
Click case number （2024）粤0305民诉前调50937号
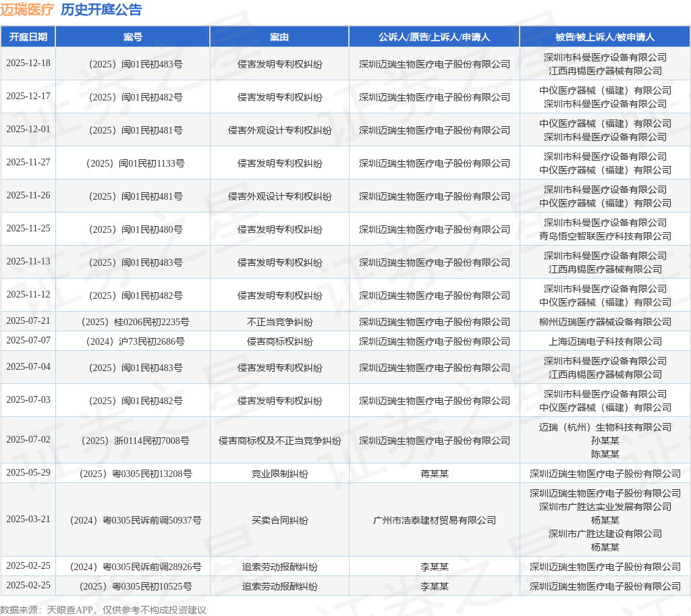click(135, 520)
